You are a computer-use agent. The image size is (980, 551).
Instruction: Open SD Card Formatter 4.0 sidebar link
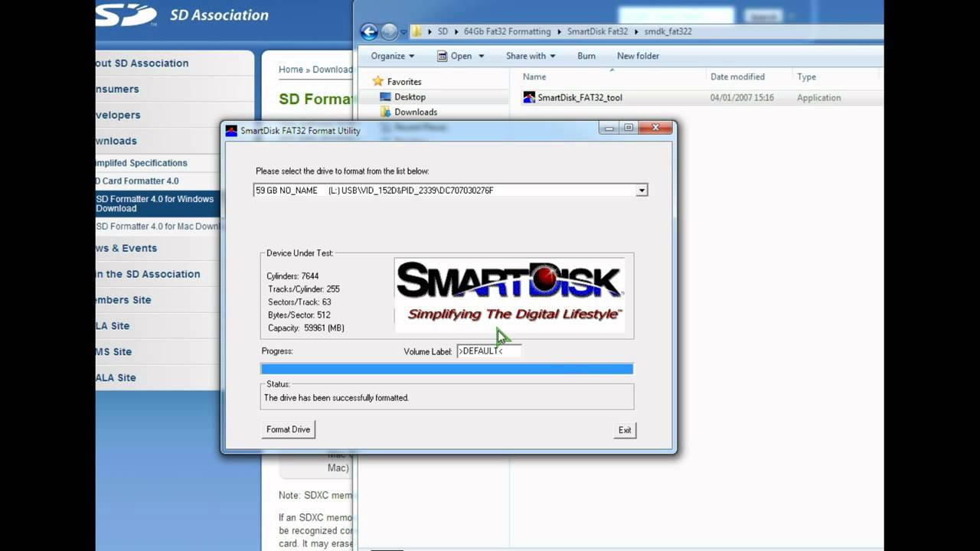coord(137,181)
